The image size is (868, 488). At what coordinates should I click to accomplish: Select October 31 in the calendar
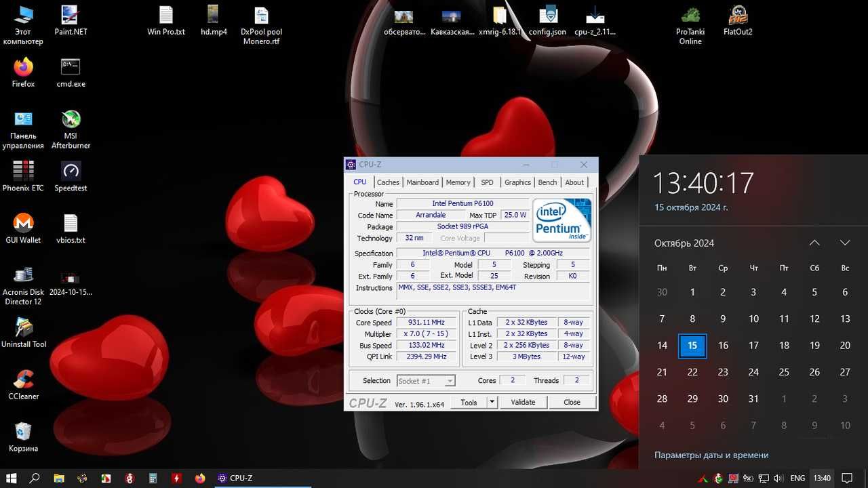pos(753,399)
